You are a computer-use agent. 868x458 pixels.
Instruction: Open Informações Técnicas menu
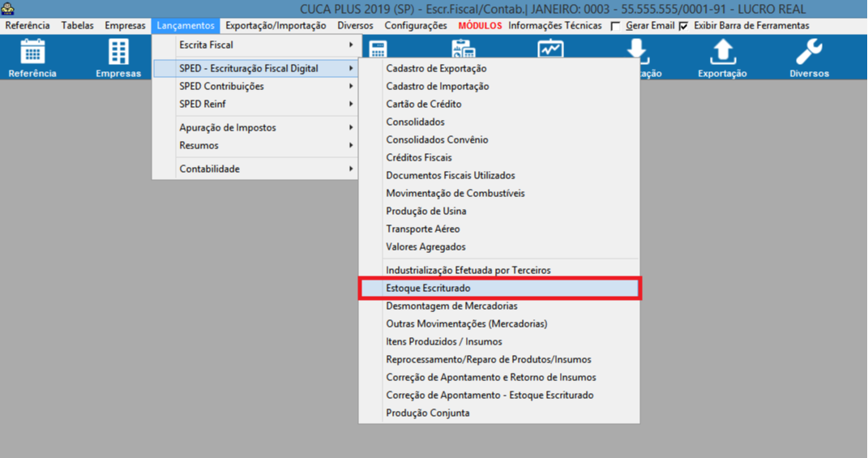[x=554, y=25]
